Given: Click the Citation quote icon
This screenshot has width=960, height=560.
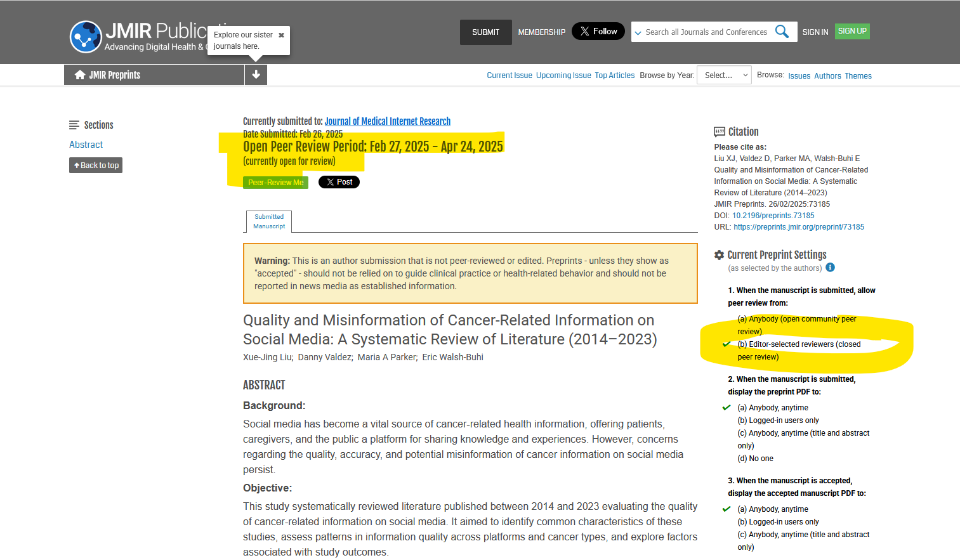Looking at the screenshot, I should click(720, 132).
